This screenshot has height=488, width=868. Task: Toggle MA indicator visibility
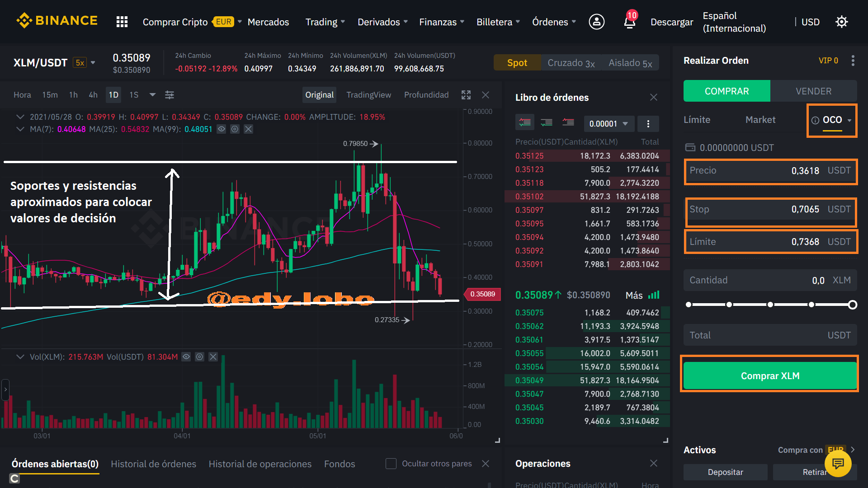221,129
